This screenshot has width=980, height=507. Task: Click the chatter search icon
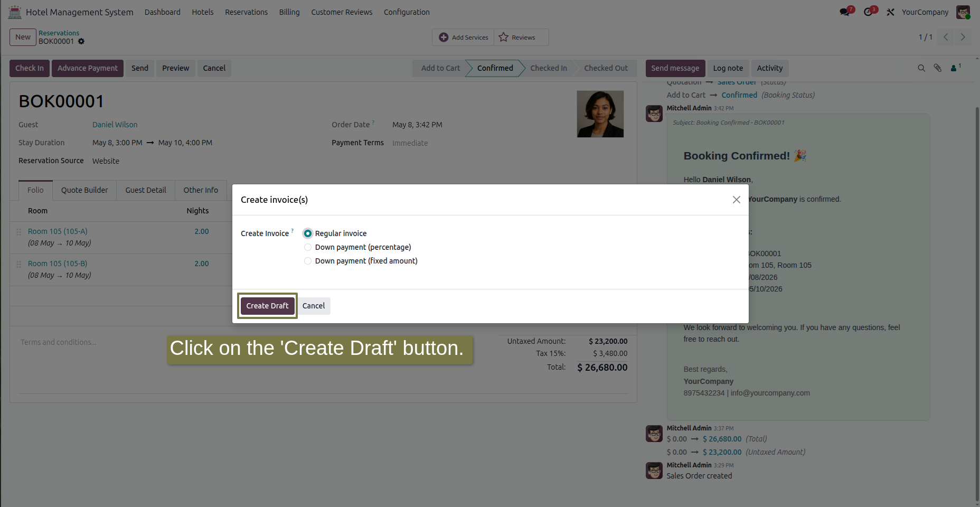point(921,68)
